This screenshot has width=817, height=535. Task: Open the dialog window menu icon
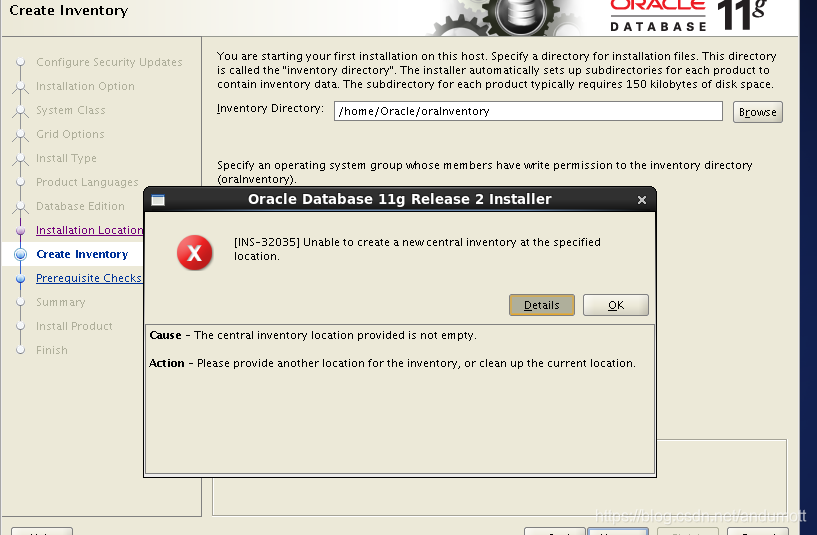click(158, 200)
